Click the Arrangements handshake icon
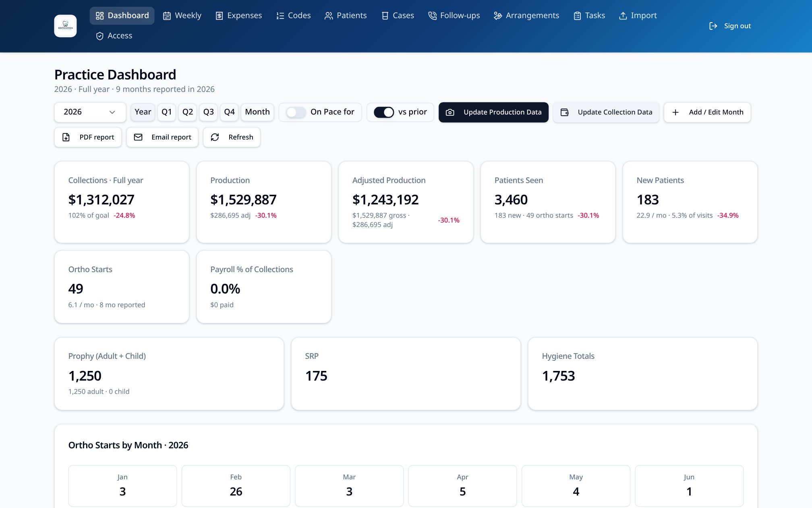The width and height of the screenshot is (812, 508). (x=498, y=16)
